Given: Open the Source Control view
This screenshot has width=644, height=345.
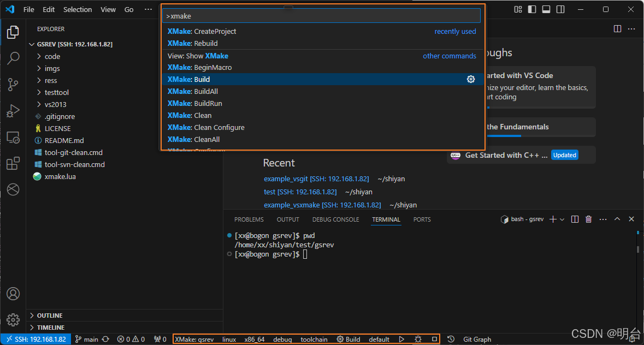Looking at the screenshot, I should pos(13,85).
